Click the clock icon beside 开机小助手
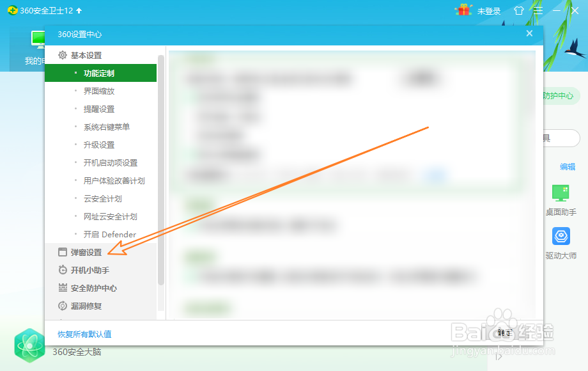 [62, 270]
